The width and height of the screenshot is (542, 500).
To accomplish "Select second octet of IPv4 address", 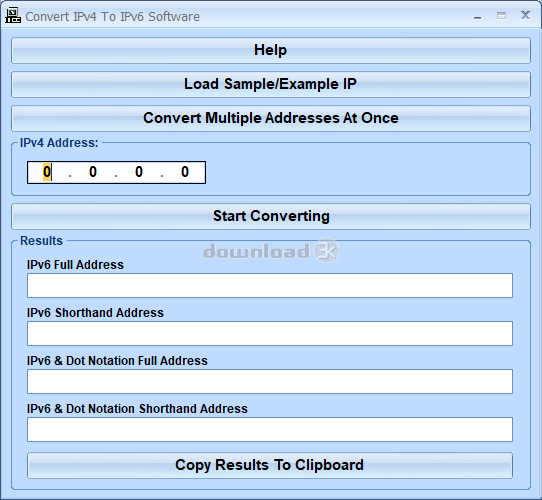I will pyautogui.click(x=93, y=172).
